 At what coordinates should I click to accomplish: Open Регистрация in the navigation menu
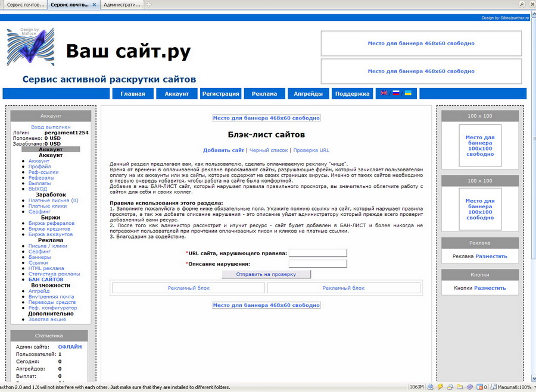tap(220, 94)
